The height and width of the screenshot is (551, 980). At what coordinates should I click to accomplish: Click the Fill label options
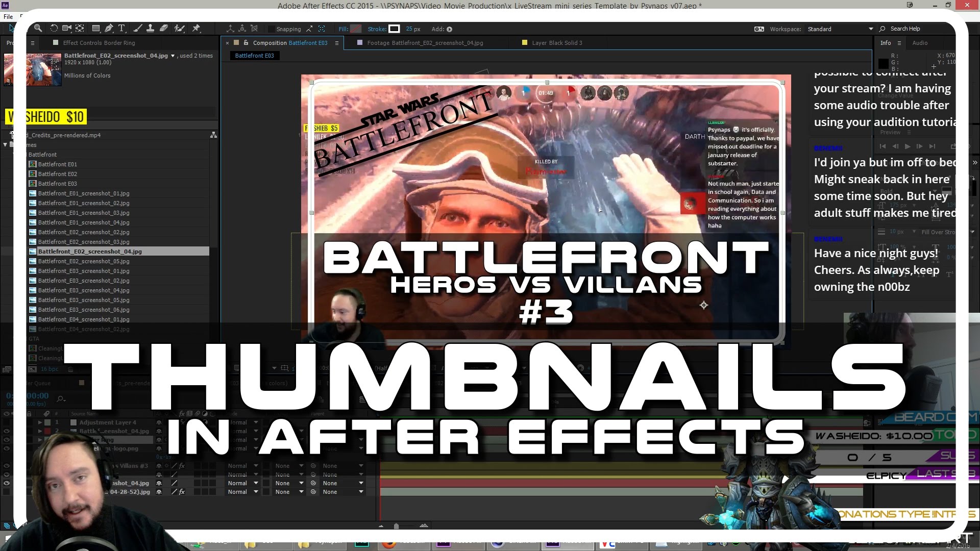343,29
